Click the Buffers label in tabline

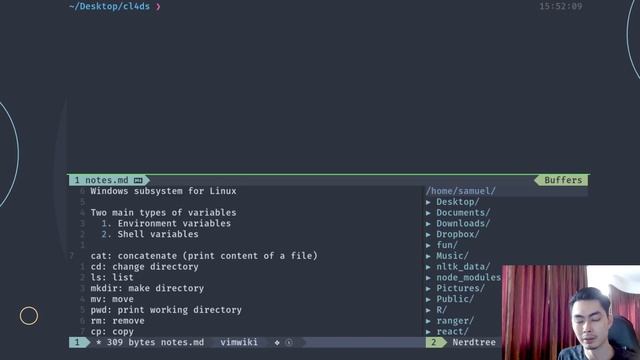563,180
